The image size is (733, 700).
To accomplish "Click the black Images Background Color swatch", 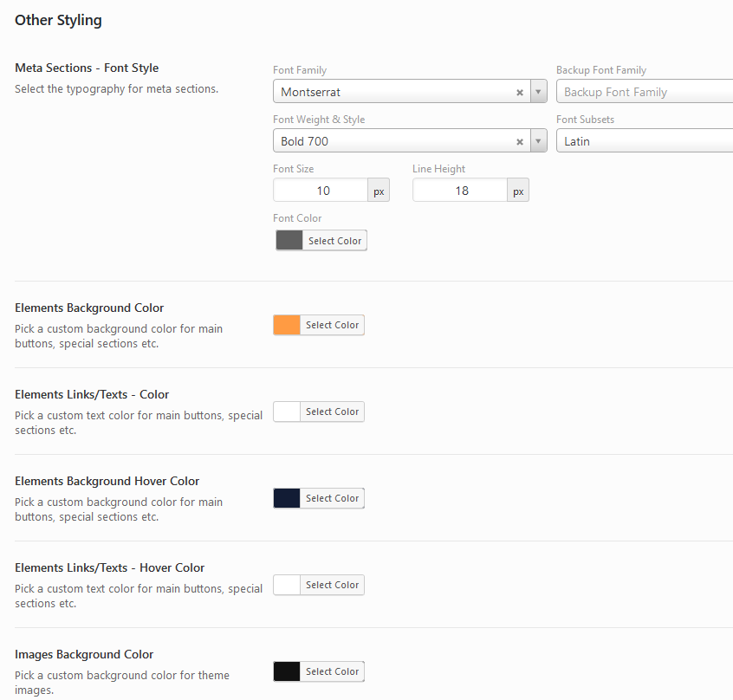I will (287, 671).
